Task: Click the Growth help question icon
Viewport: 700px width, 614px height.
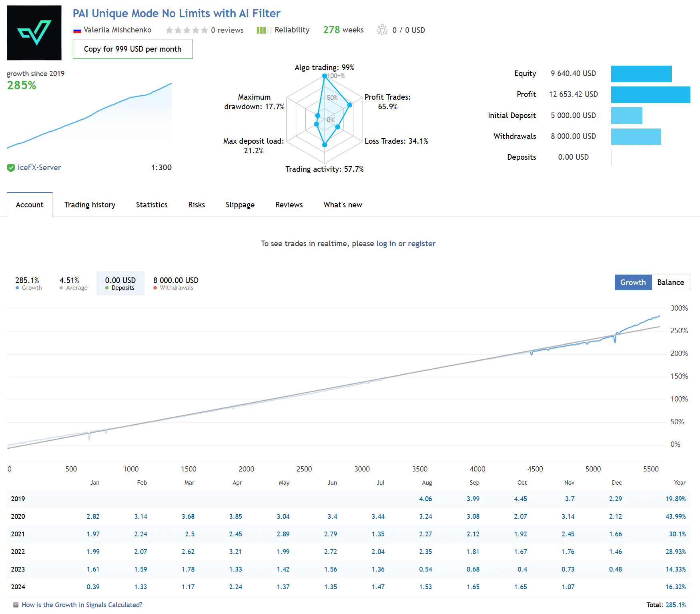Action: [x=16, y=605]
